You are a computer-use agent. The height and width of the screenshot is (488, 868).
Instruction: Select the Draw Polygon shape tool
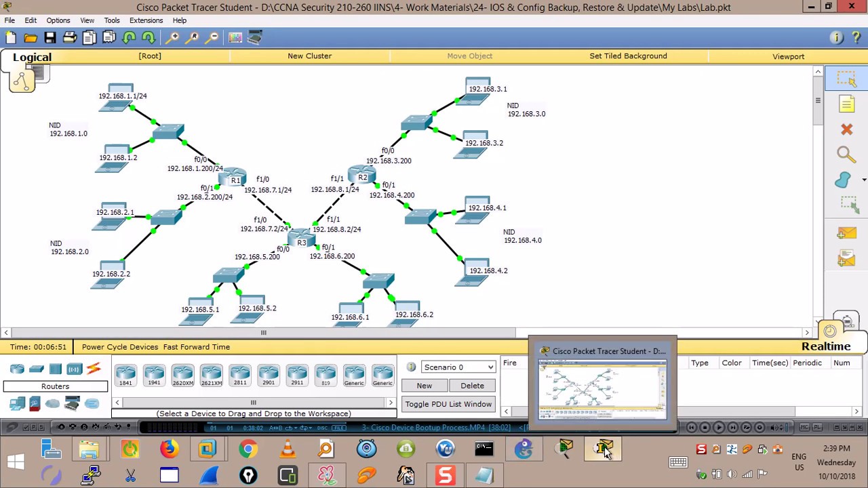(x=842, y=180)
